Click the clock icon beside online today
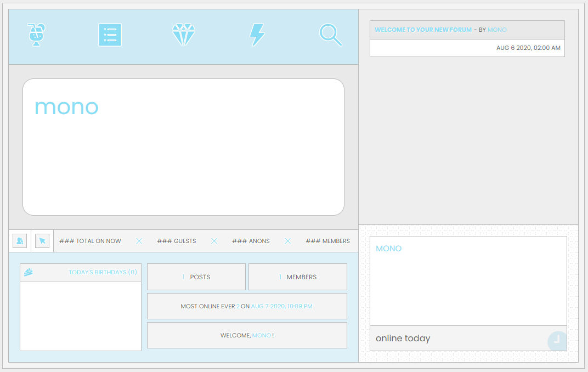This screenshot has height=372, width=588. (x=557, y=341)
